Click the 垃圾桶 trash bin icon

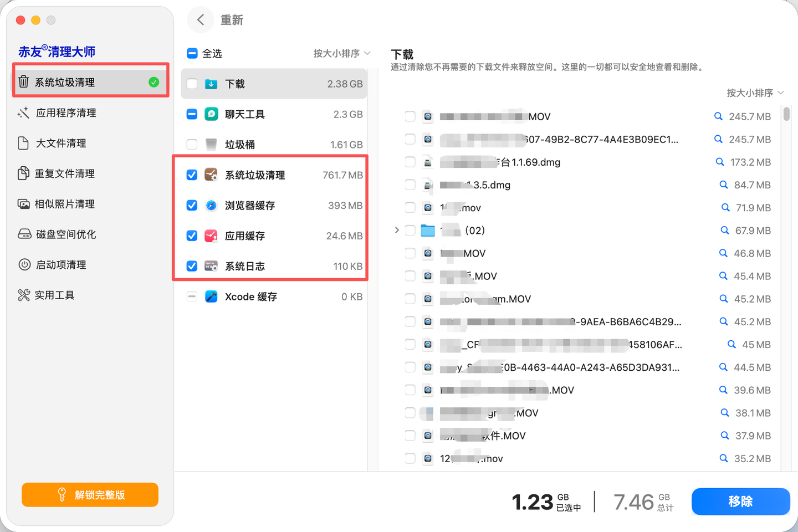coord(211,145)
